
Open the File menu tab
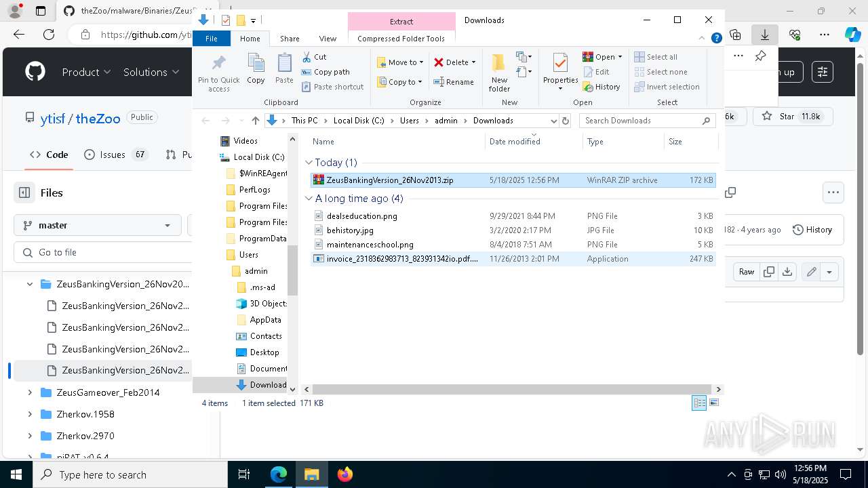(x=212, y=39)
